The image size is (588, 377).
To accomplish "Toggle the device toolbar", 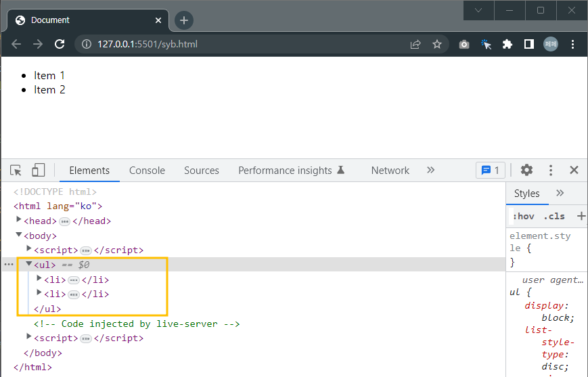I will coord(39,170).
